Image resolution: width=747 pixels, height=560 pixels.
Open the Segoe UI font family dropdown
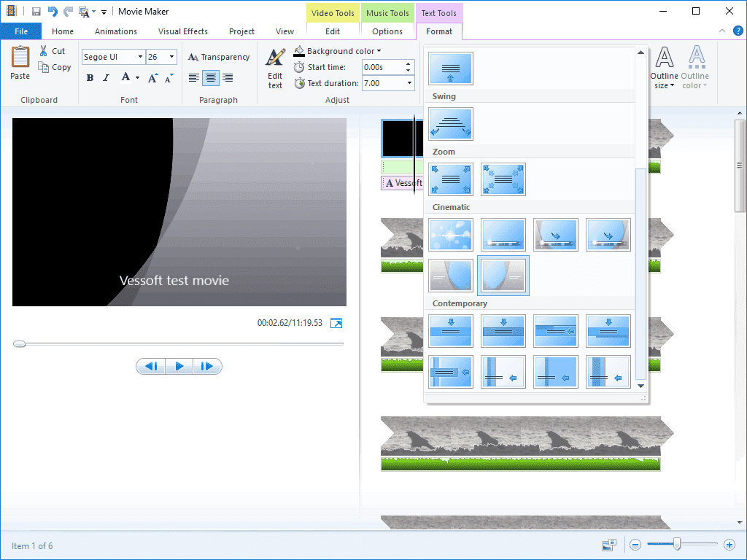pyautogui.click(x=140, y=57)
